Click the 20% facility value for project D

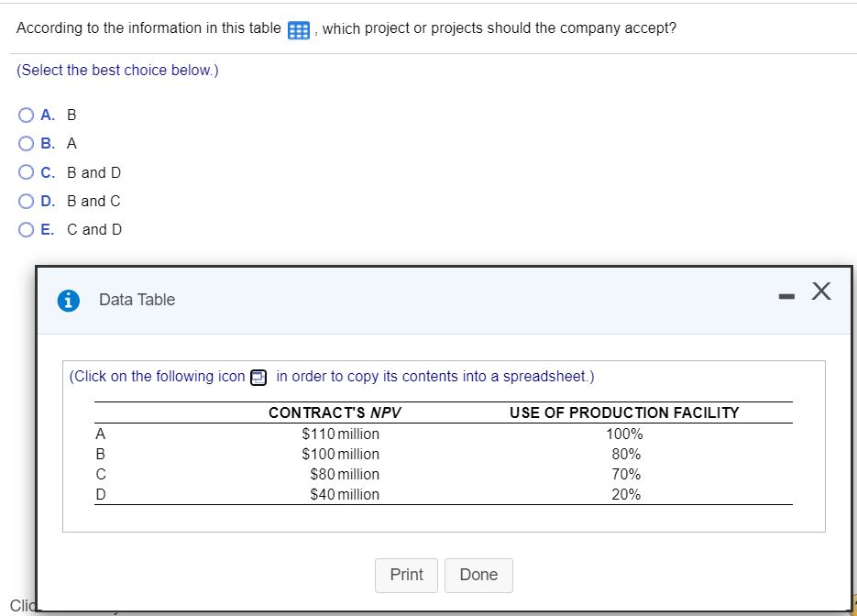628,494
